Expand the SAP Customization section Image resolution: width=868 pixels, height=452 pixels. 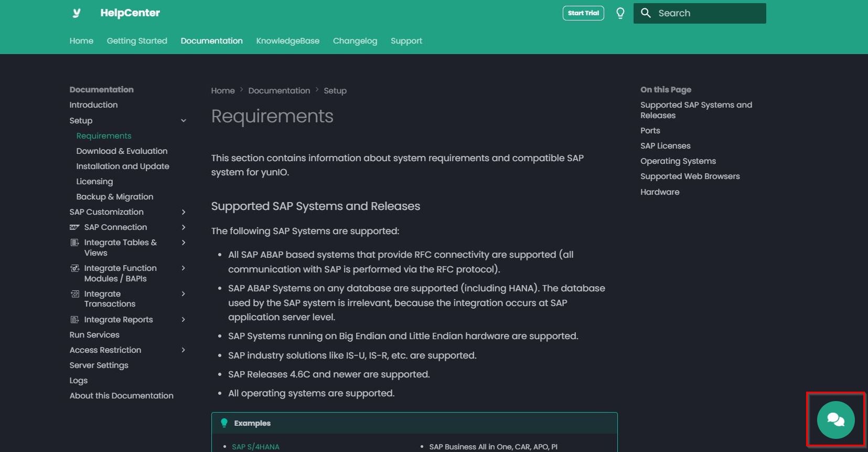click(184, 212)
